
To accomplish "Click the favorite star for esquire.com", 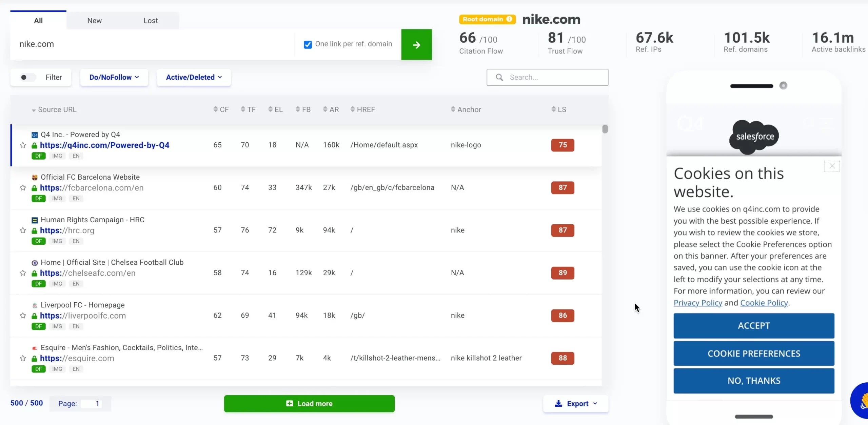I will pyautogui.click(x=23, y=358).
